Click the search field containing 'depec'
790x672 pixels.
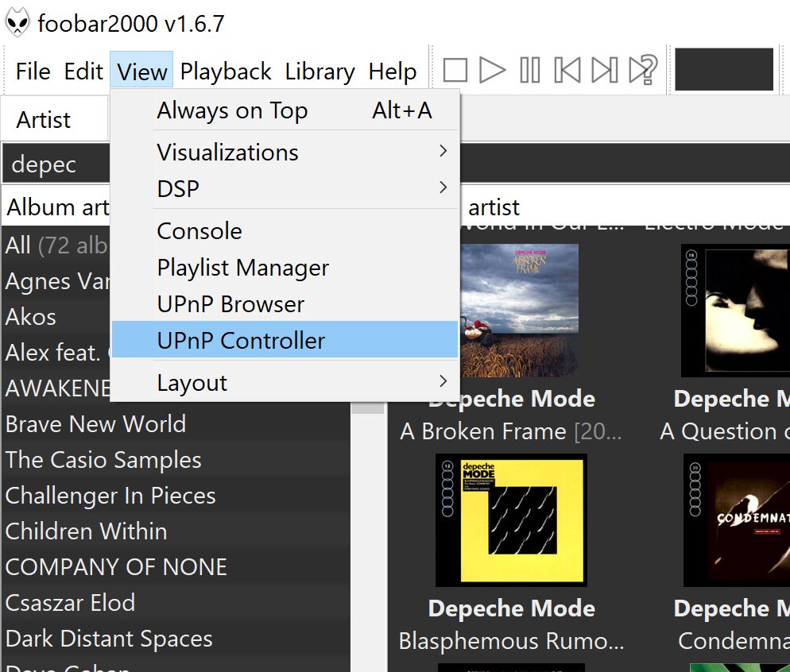[x=56, y=164]
